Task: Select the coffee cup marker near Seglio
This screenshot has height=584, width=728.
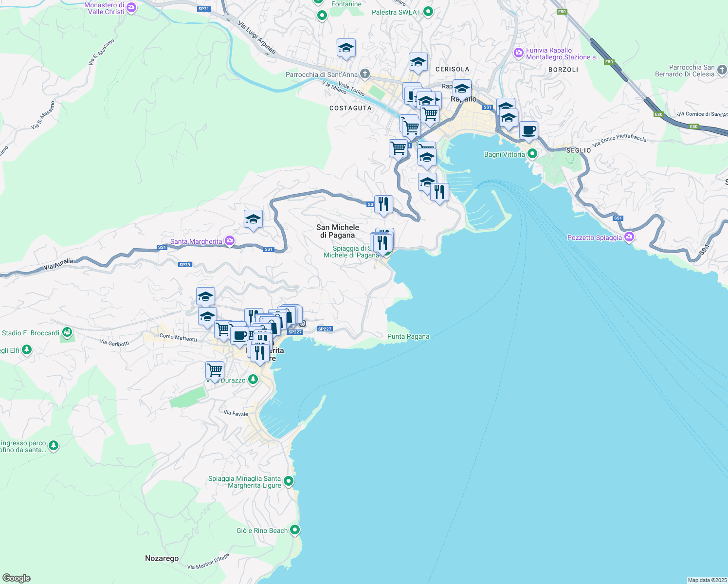Action: (529, 130)
